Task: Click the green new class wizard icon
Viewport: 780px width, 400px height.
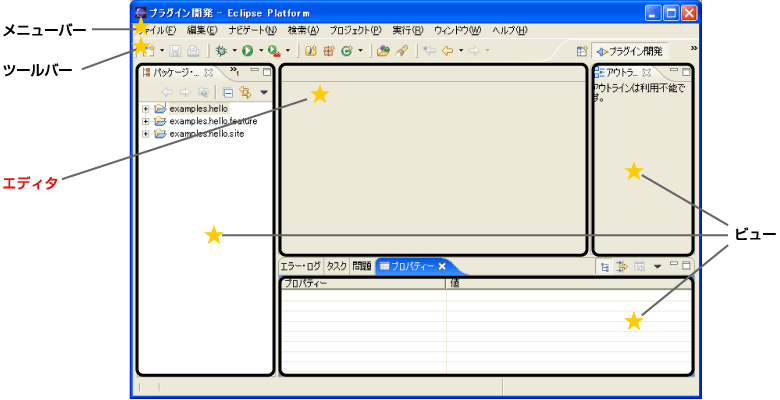Action: tap(347, 51)
